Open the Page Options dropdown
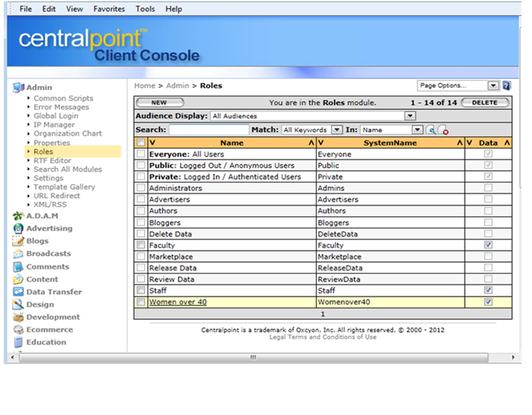The image size is (532, 415). click(458, 86)
